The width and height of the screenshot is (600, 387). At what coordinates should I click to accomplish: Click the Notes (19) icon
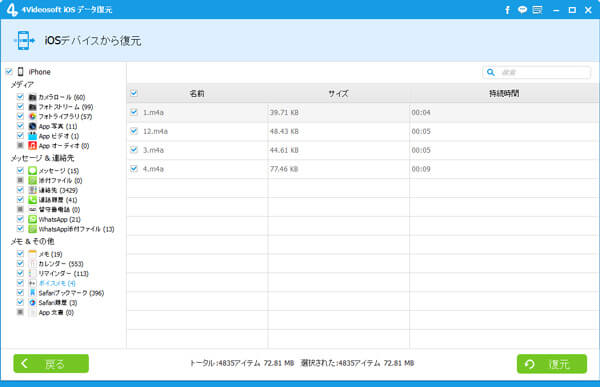coord(33,254)
